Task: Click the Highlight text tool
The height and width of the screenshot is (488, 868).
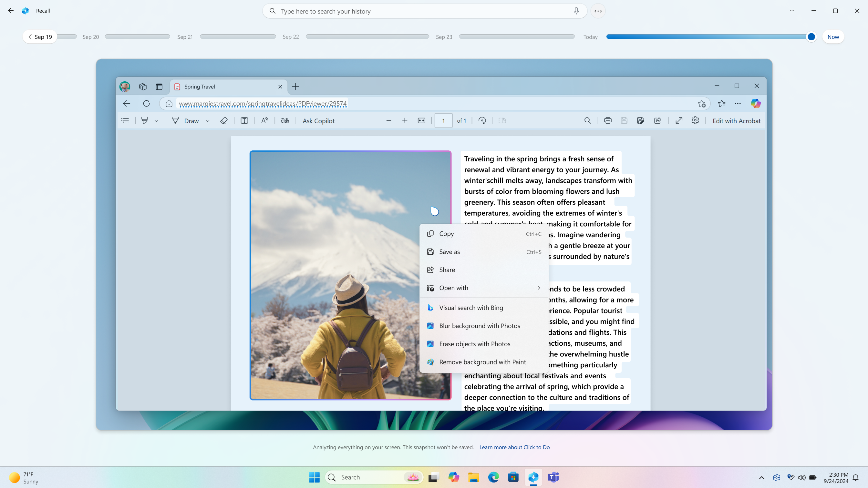Action: tap(145, 120)
